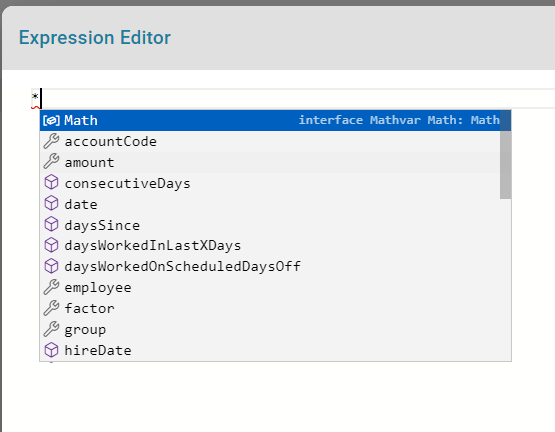This screenshot has width=555, height=432.
Task: Click the suggestion list scrollbar thumb
Action: coord(505,154)
